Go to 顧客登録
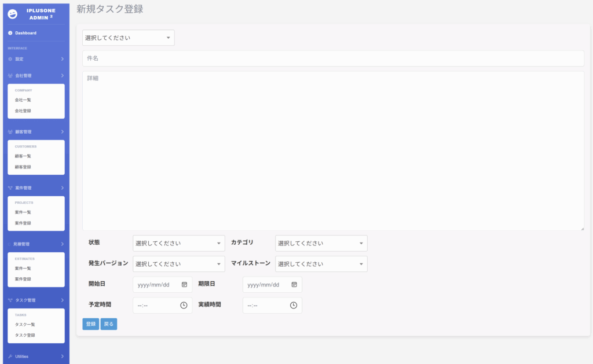593x364 pixels. tap(23, 167)
